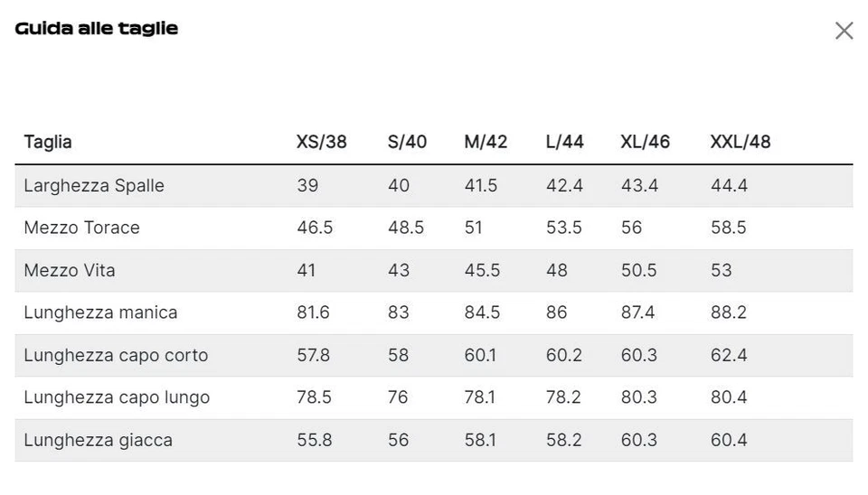Image resolution: width=868 pixels, height=495 pixels.
Task: Click the 81.6 sleeve length value
Action: click(313, 313)
